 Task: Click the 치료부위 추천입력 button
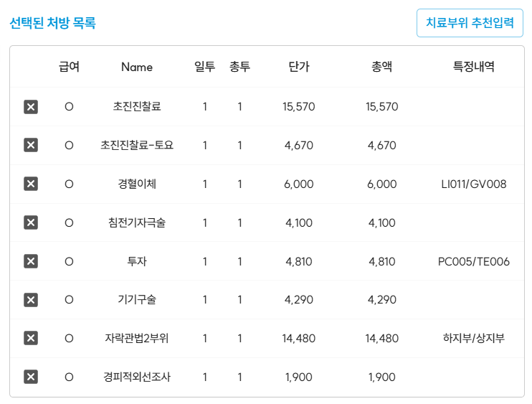(x=470, y=23)
